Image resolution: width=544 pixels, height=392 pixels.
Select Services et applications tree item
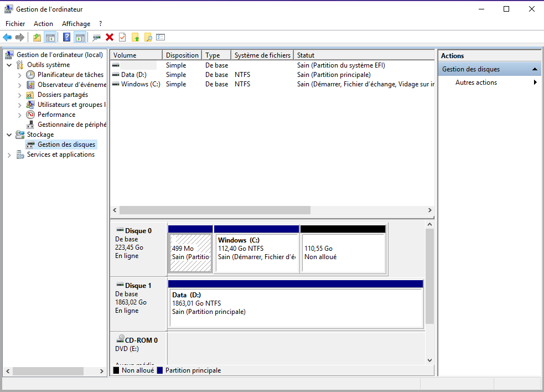tap(61, 154)
